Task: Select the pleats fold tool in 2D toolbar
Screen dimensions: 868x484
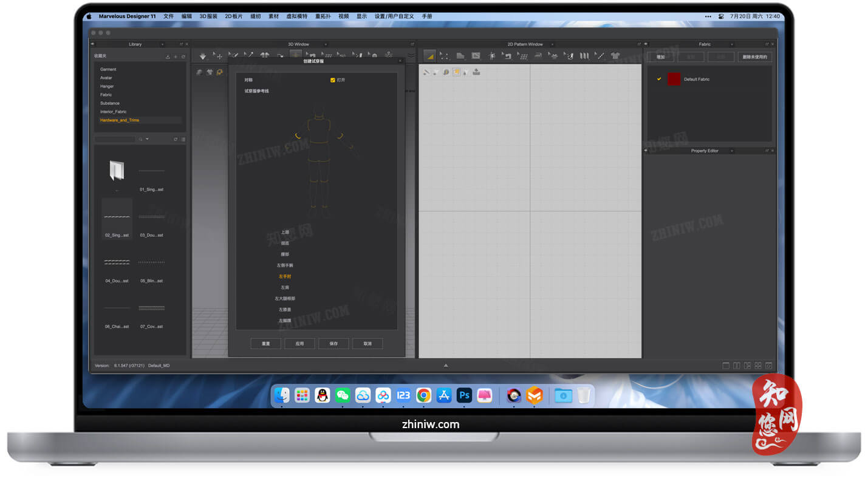Action: coord(584,56)
